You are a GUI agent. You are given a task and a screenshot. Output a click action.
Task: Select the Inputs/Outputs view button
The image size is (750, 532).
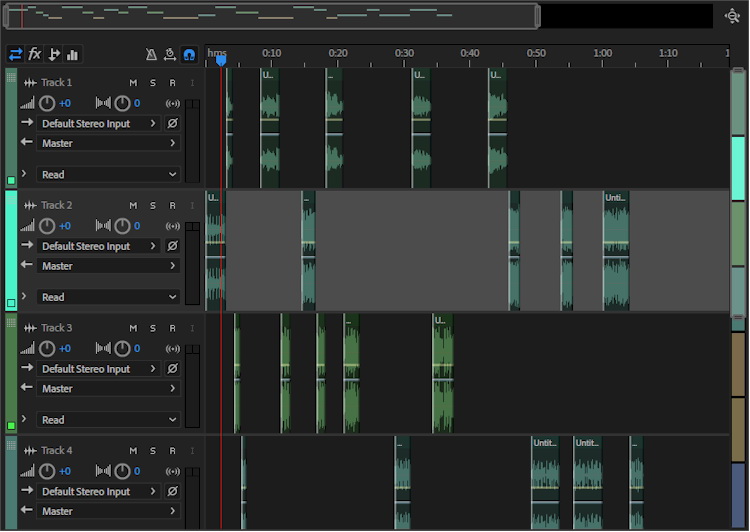click(x=15, y=54)
